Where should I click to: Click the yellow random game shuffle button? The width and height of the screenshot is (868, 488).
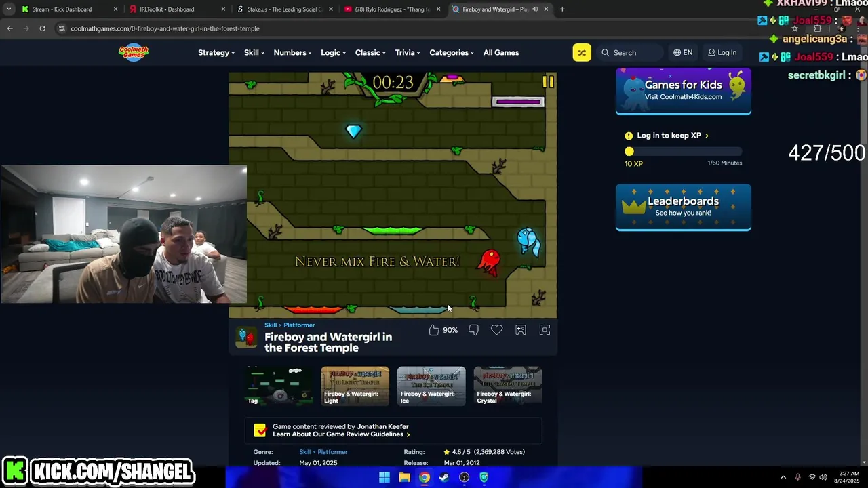tap(582, 52)
